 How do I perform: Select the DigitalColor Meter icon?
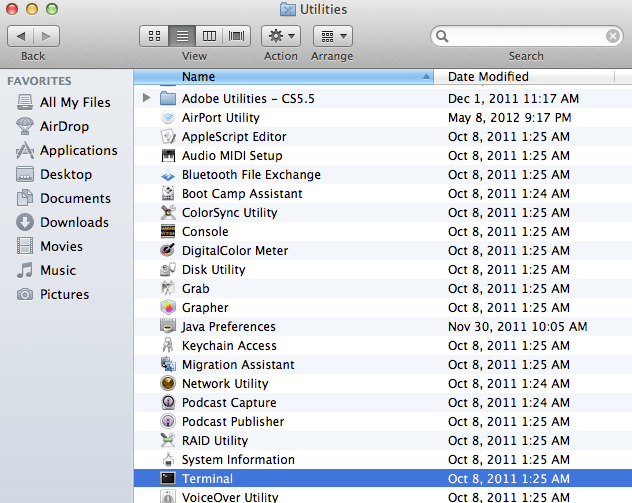click(x=168, y=250)
